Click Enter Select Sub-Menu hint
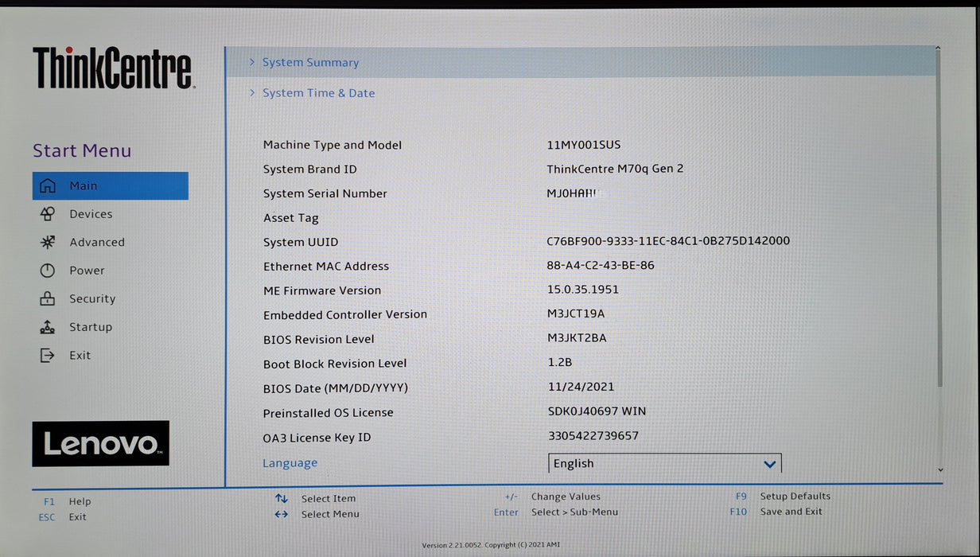The height and width of the screenshot is (557, 980). point(556,512)
